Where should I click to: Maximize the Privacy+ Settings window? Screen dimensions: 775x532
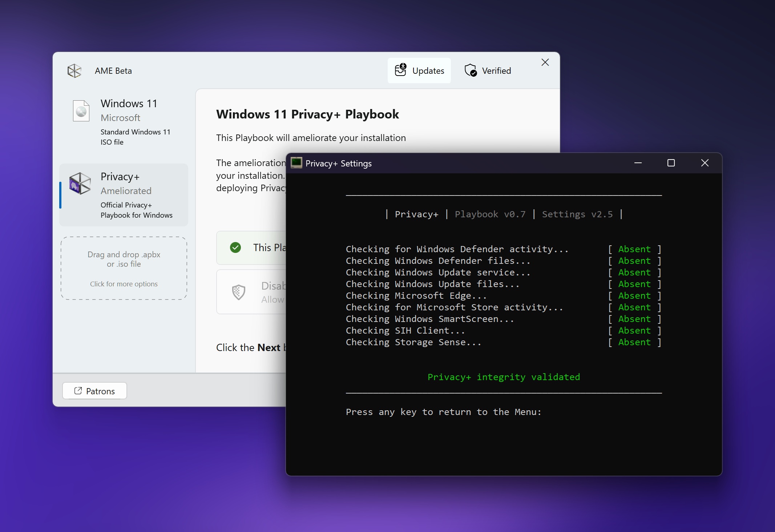pyautogui.click(x=671, y=163)
